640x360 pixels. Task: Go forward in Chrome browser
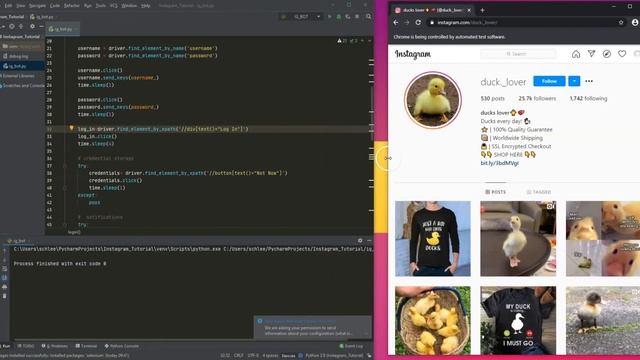(407, 22)
